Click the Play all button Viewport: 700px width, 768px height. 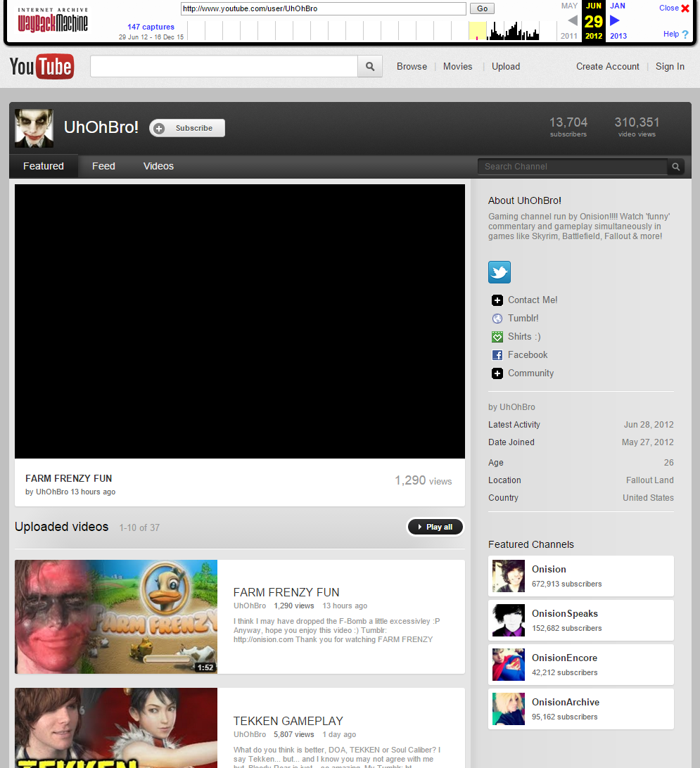pyautogui.click(x=435, y=527)
